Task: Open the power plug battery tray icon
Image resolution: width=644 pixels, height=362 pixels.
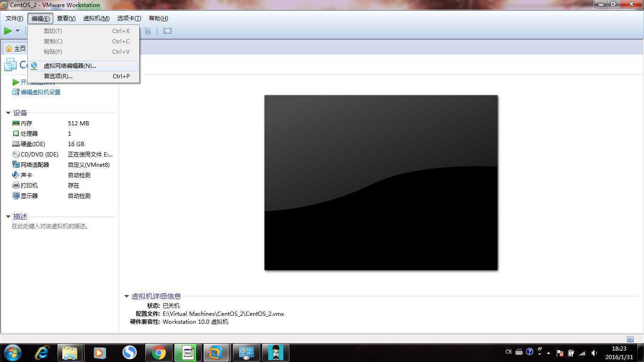Action: pos(571,353)
